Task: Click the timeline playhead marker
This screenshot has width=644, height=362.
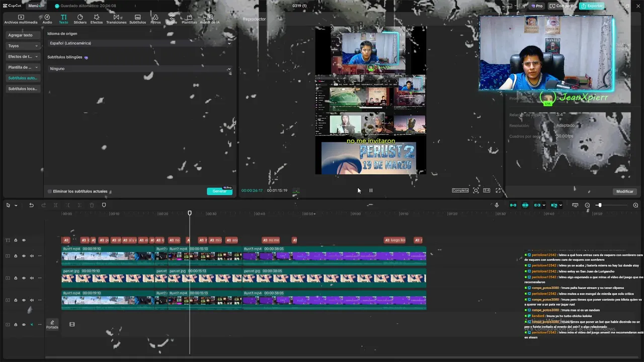Action: (x=190, y=213)
